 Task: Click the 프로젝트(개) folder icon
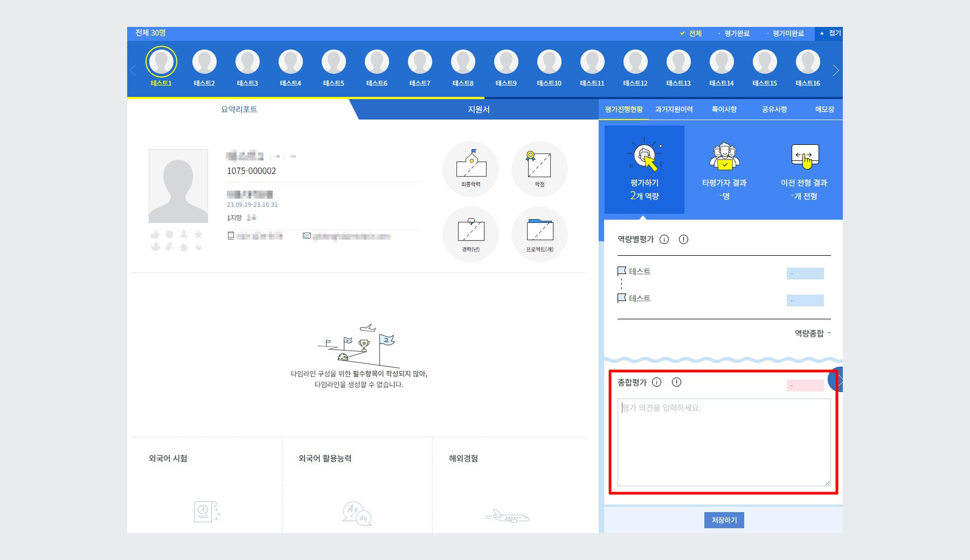tap(539, 234)
